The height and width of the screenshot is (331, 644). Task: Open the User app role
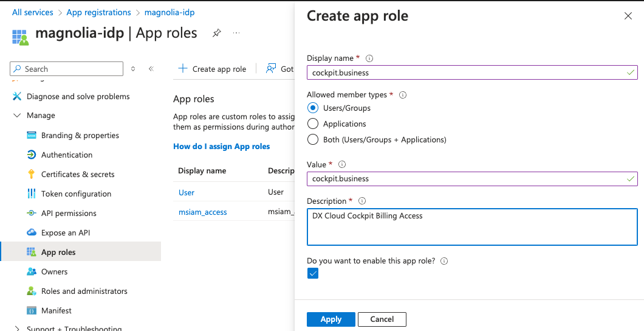tap(187, 192)
